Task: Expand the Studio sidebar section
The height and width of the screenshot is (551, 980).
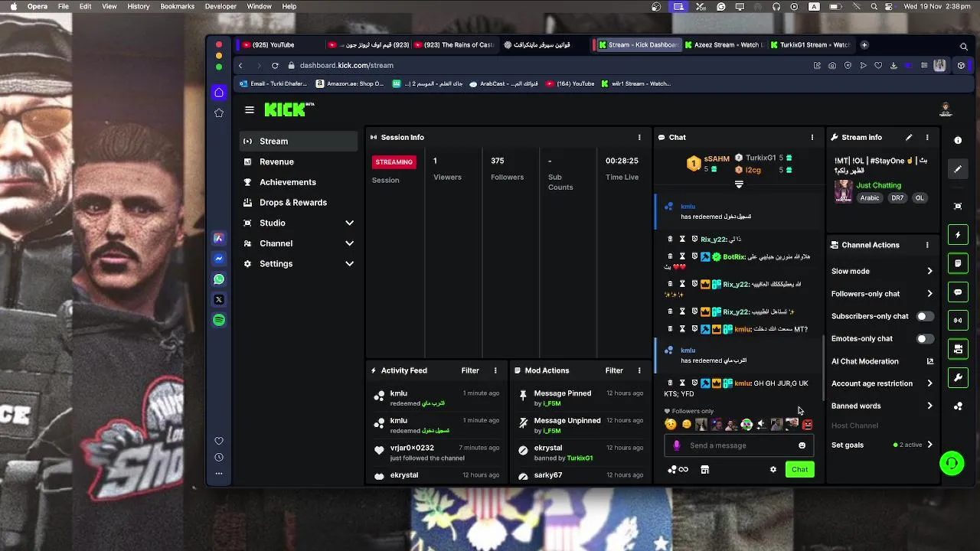Action: click(x=299, y=223)
